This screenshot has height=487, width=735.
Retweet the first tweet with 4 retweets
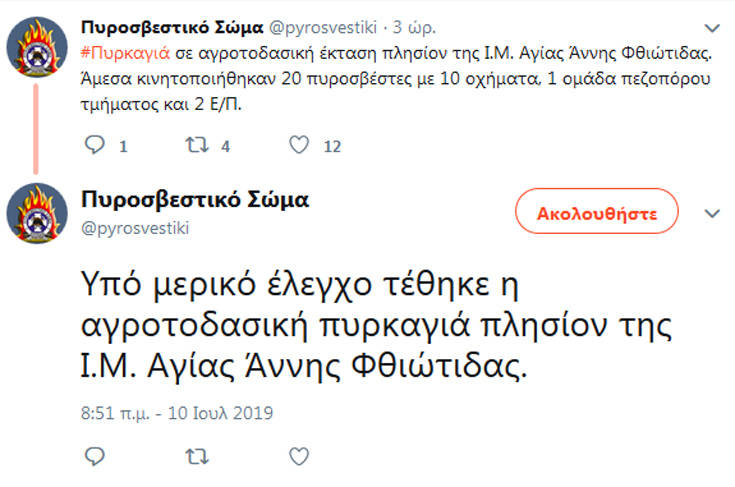[197, 145]
